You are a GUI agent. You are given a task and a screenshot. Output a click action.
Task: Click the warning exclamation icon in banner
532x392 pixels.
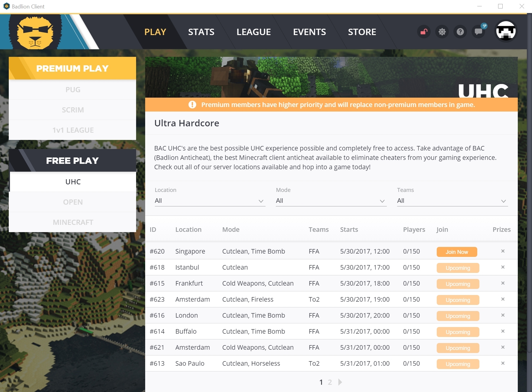click(x=192, y=105)
